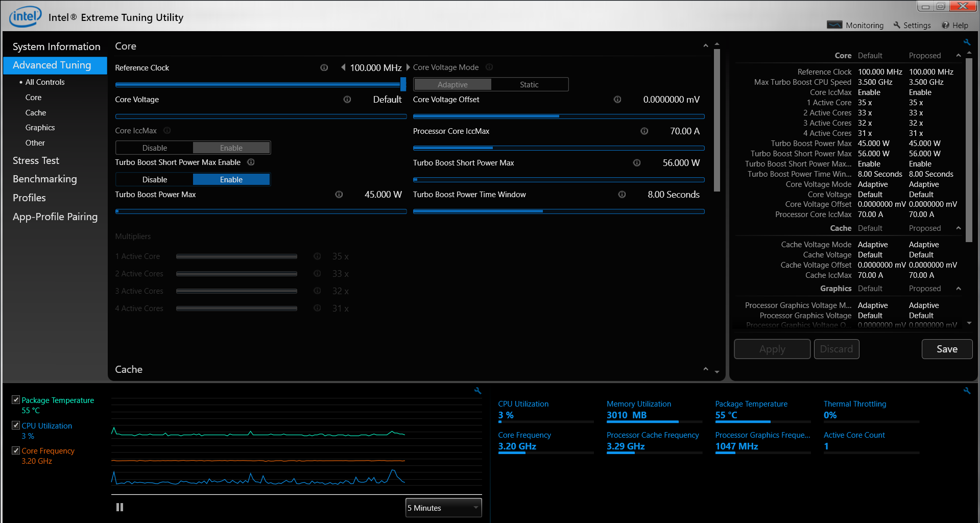
Task: Disable Turbo Boost Short Power Max
Action: pos(155,179)
